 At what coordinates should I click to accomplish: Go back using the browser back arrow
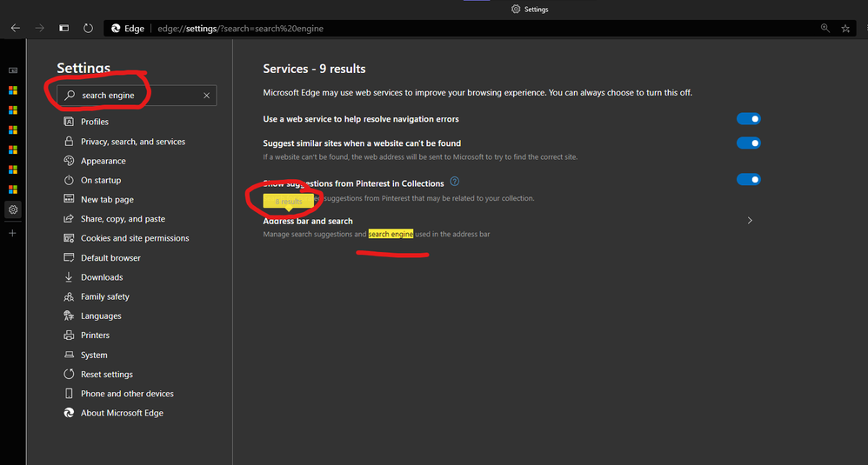click(x=16, y=28)
